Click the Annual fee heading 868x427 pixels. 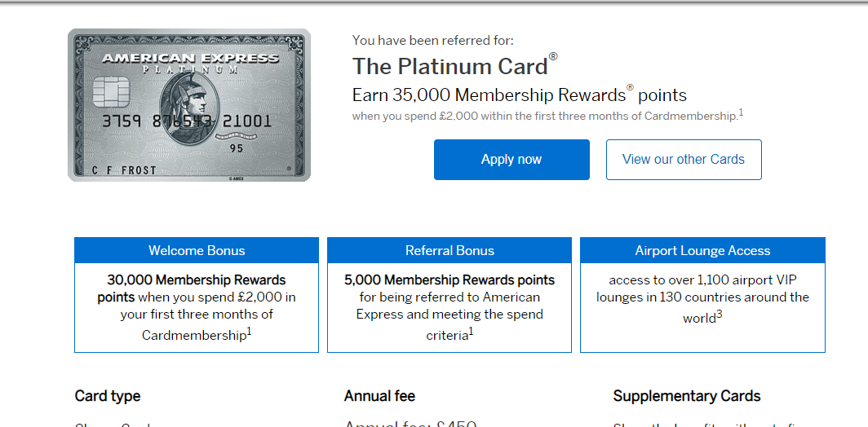pos(379,396)
